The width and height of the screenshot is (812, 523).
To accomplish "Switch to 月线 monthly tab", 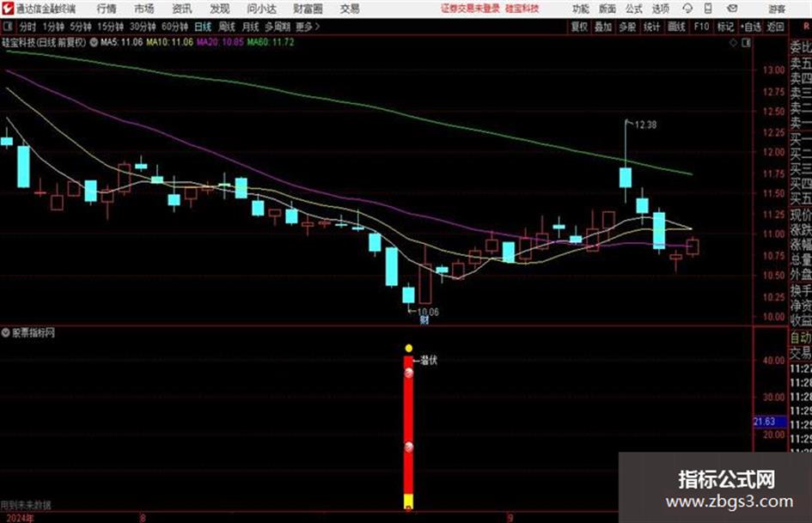I will (250, 27).
